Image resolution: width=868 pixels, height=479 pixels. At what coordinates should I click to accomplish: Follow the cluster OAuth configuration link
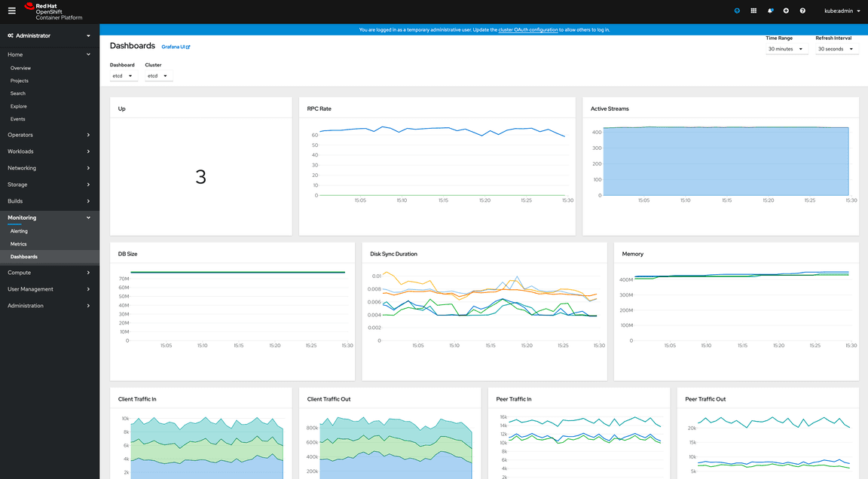click(527, 30)
